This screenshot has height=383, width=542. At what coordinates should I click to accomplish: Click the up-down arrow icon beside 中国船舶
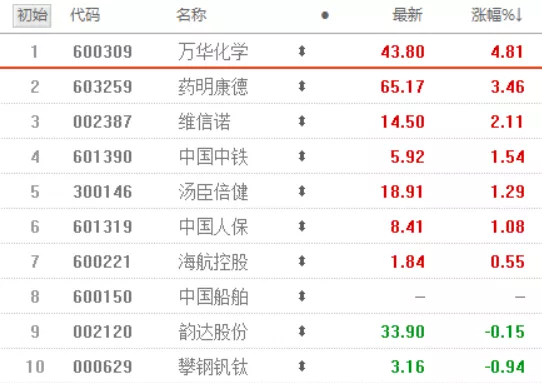[302, 297]
